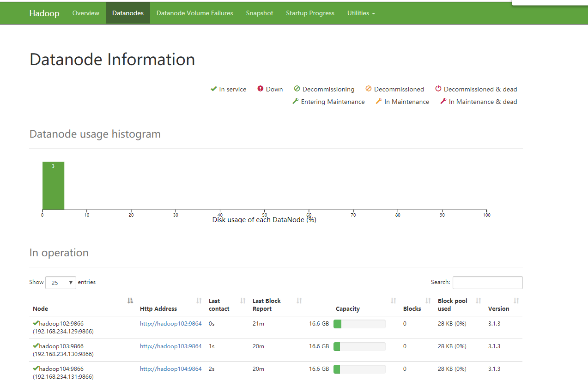Click Capacity column sort arrows
Viewport: 588px width, 381px height.
point(394,301)
